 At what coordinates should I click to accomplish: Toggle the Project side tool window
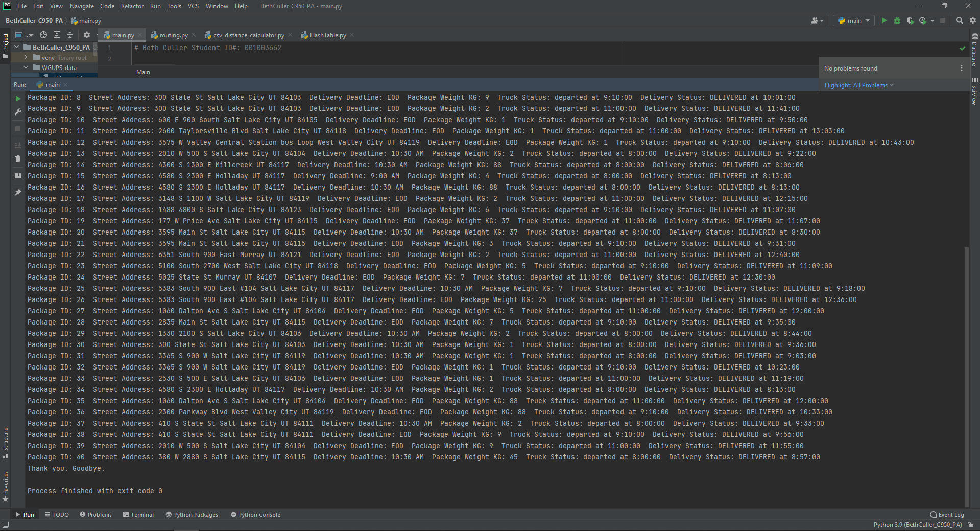[6, 45]
